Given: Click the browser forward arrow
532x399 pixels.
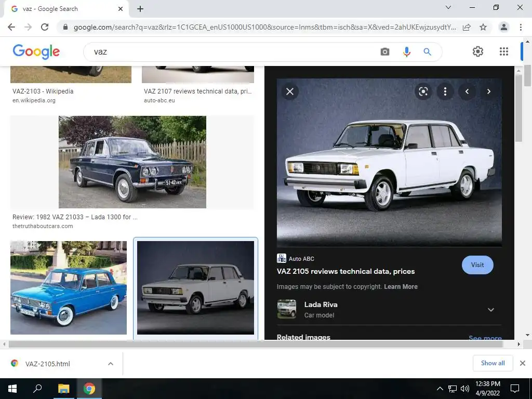Looking at the screenshot, I should click(28, 27).
